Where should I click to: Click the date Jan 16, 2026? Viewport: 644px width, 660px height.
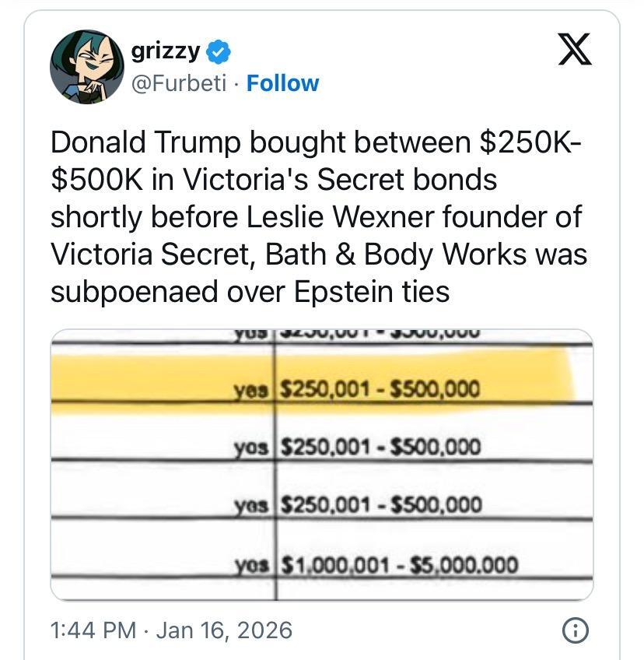[224, 630]
